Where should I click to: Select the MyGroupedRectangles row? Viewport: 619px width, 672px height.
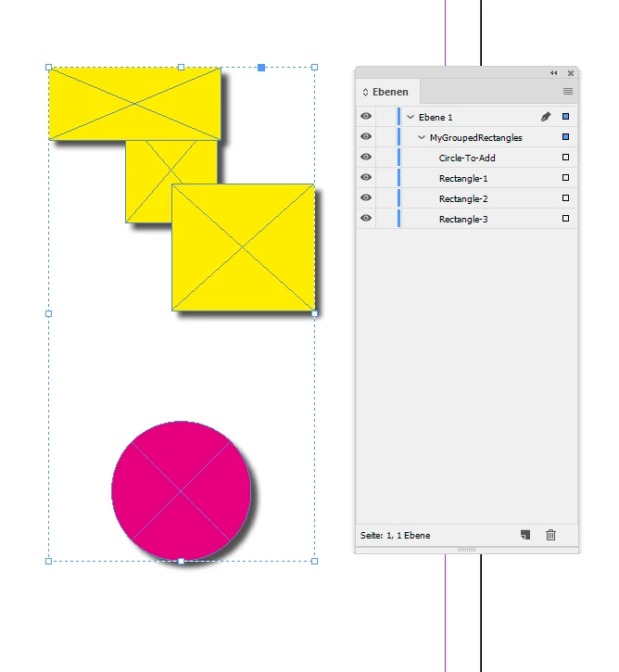pos(467,137)
